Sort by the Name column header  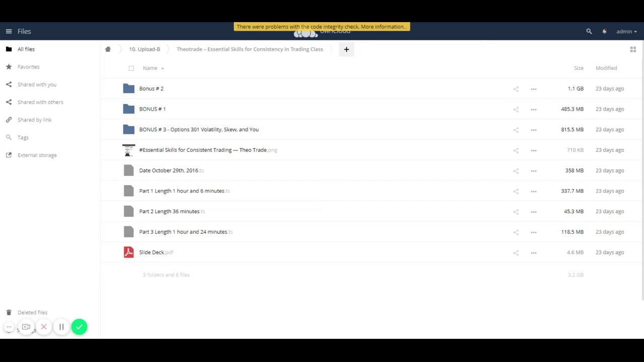150,68
